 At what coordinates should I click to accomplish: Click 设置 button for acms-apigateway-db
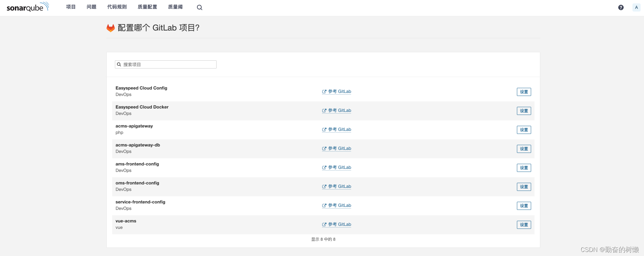(x=524, y=149)
